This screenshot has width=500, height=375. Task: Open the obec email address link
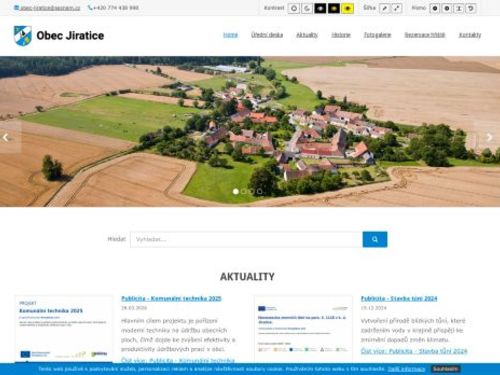pyautogui.click(x=47, y=8)
